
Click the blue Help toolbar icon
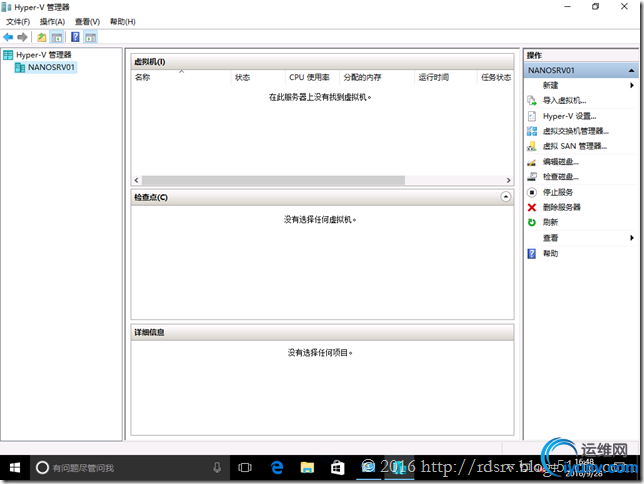[75, 37]
